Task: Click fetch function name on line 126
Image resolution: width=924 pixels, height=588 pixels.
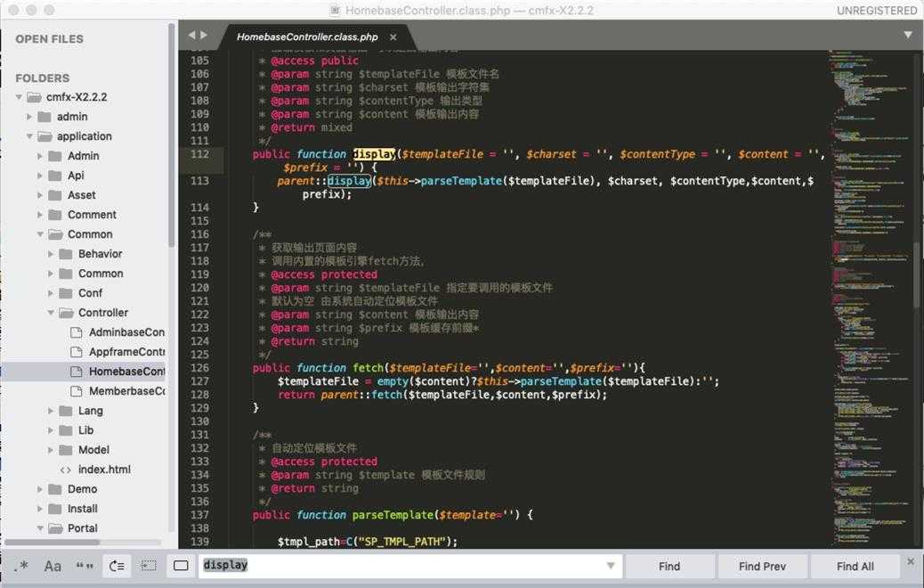Action: (368, 368)
